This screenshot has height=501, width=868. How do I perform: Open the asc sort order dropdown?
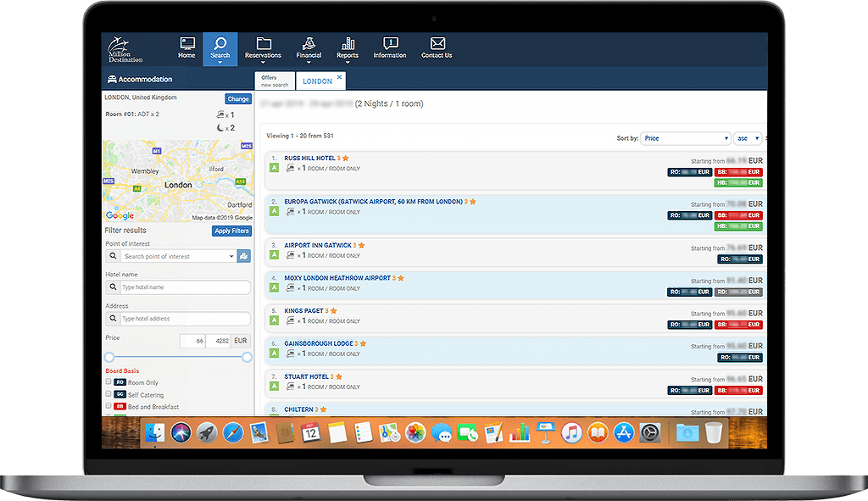click(x=748, y=138)
